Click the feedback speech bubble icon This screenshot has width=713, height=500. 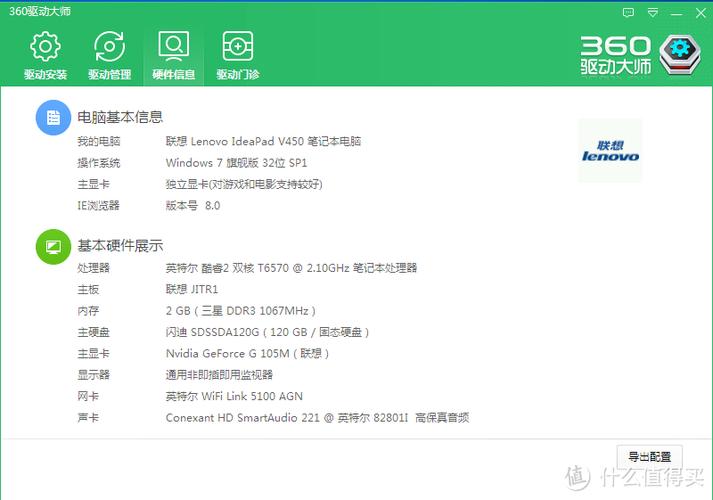pos(628,13)
